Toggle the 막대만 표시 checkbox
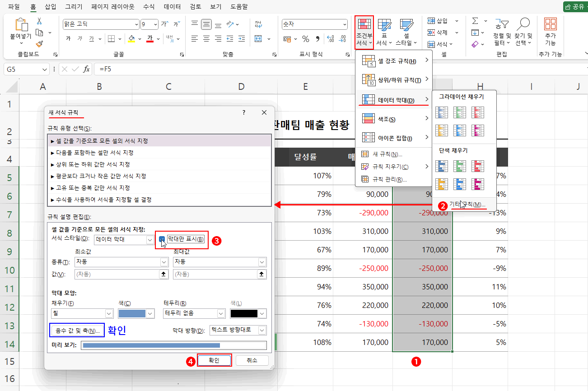Image resolution: width=588 pixels, height=391 pixels. click(x=162, y=239)
